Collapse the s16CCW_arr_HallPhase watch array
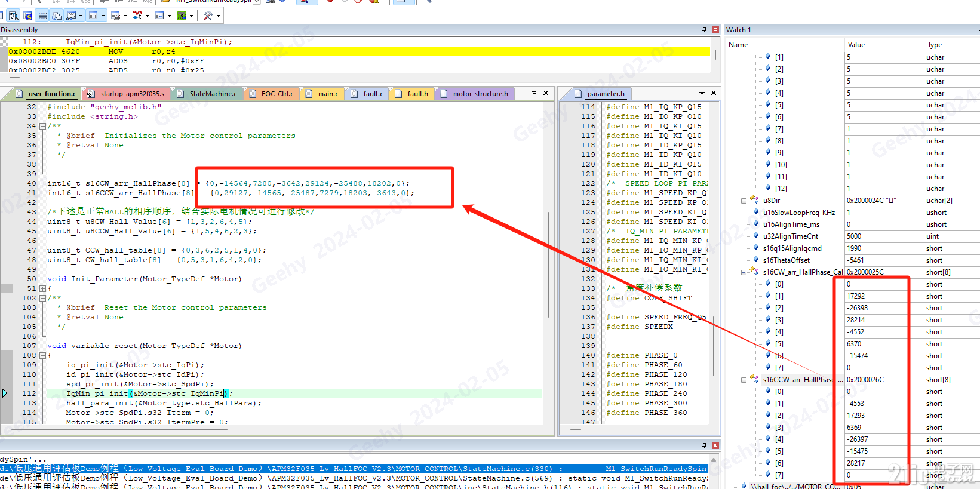 [x=744, y=380]
